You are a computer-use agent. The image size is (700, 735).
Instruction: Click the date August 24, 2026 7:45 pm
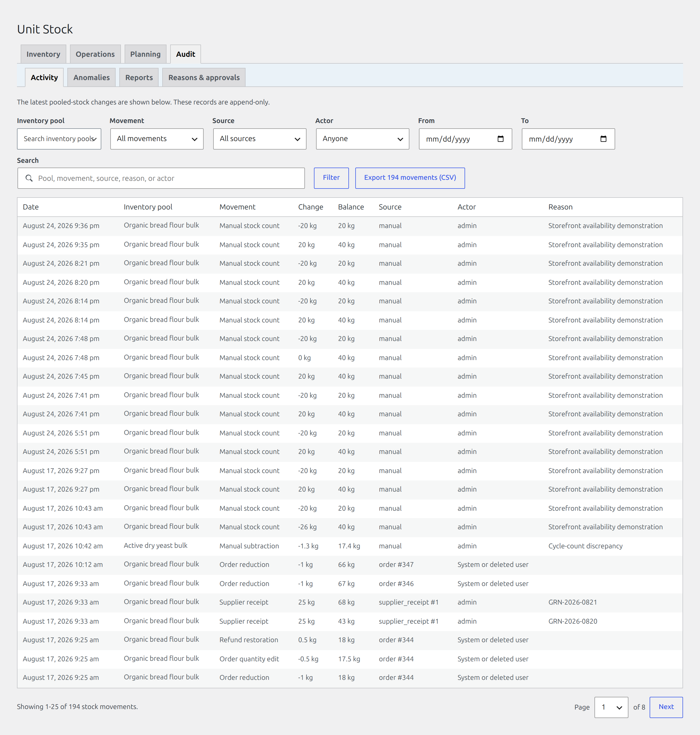[x=61, y=377]
